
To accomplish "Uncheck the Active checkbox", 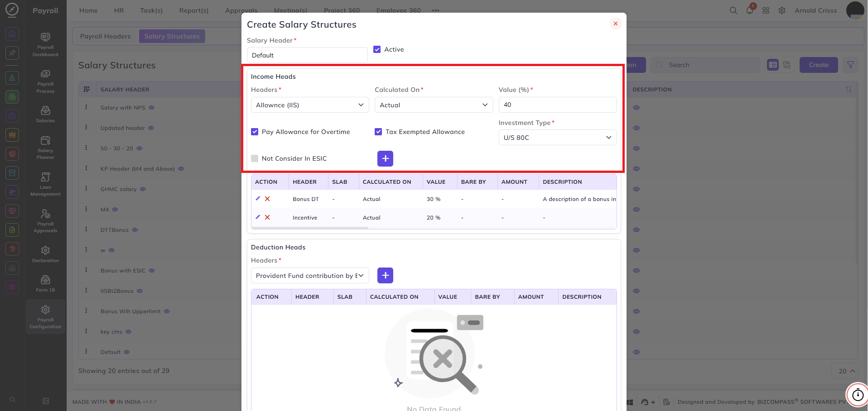I will pos(377,49).
